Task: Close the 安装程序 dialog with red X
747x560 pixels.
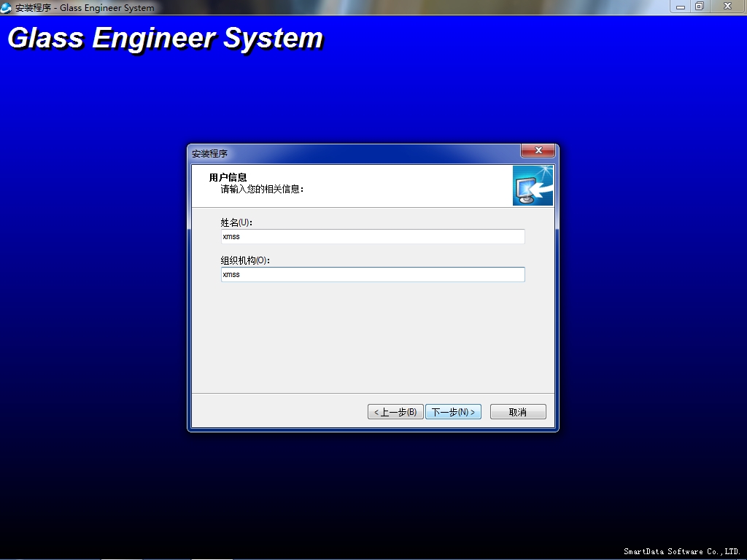Action: click(x=538, y=150)
